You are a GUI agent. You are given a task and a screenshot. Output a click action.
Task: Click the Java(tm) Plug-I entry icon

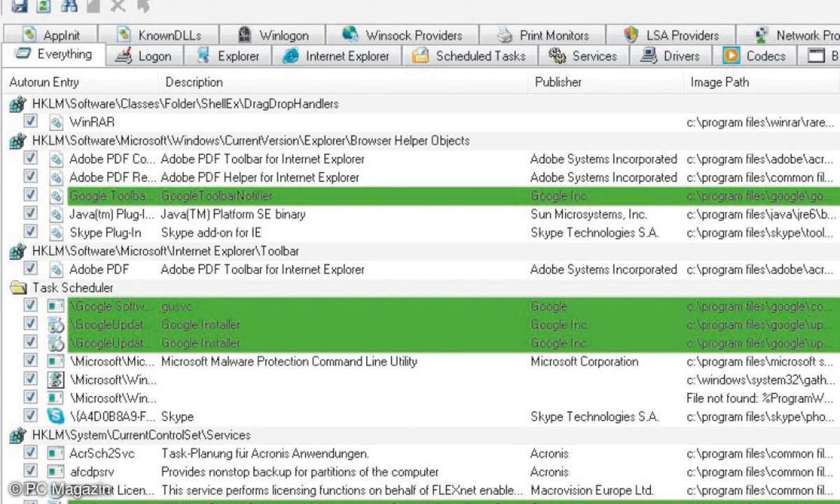click(56, 214)
